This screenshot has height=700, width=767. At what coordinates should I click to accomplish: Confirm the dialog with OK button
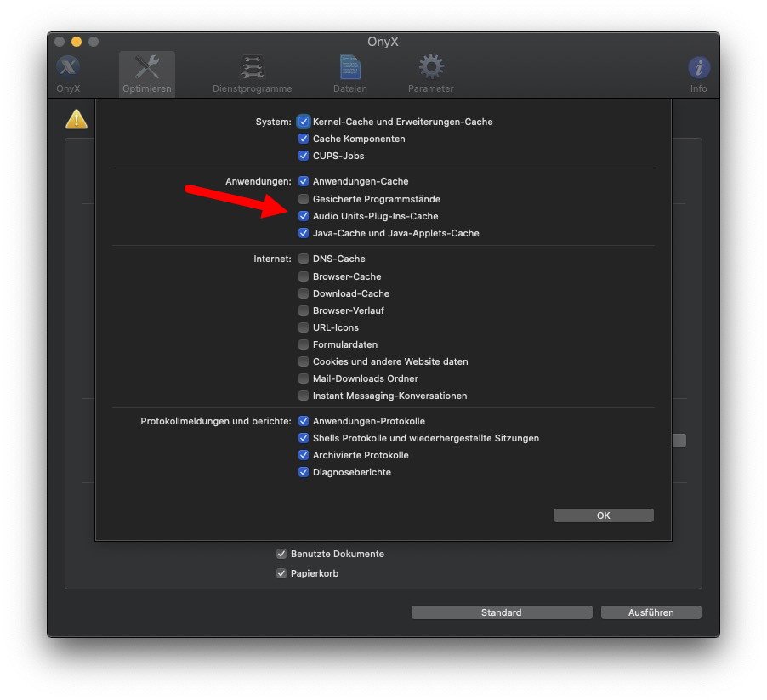603,515
